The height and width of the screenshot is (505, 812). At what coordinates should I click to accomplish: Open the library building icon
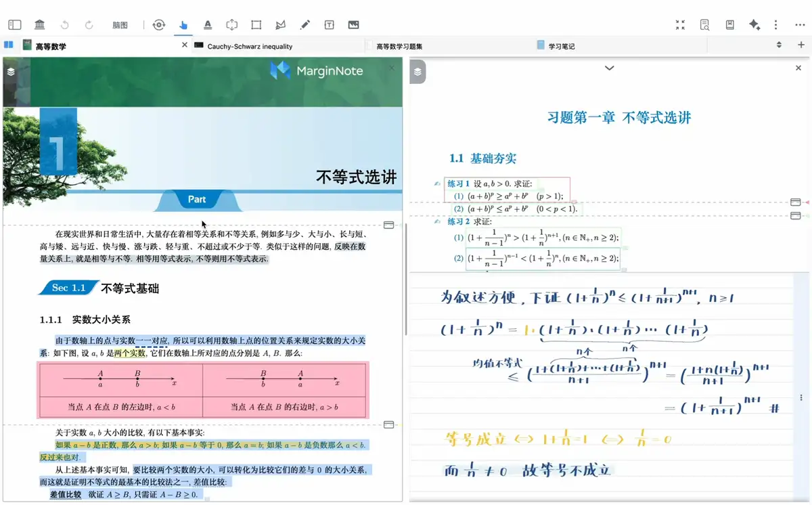tap(39, 25)
